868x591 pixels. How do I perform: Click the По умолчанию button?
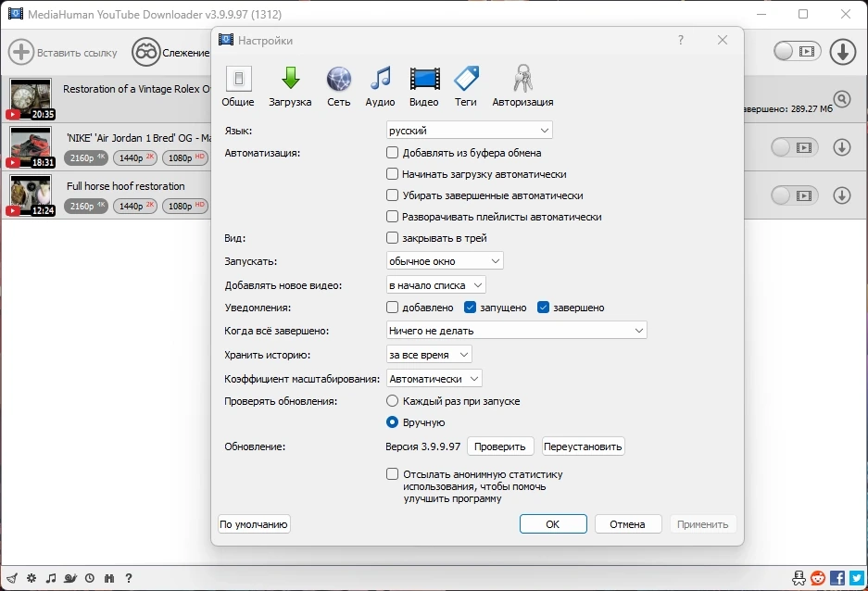(254, 524)
